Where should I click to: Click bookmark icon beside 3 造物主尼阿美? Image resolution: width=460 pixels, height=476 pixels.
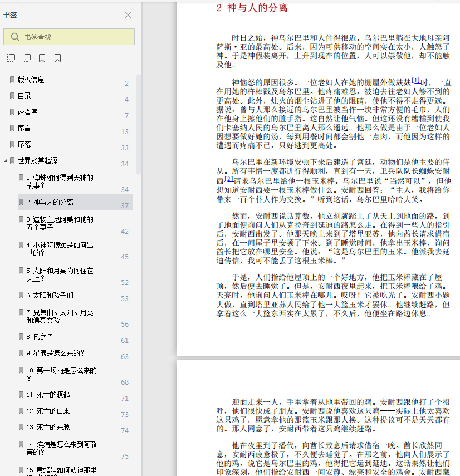point(21,219)
